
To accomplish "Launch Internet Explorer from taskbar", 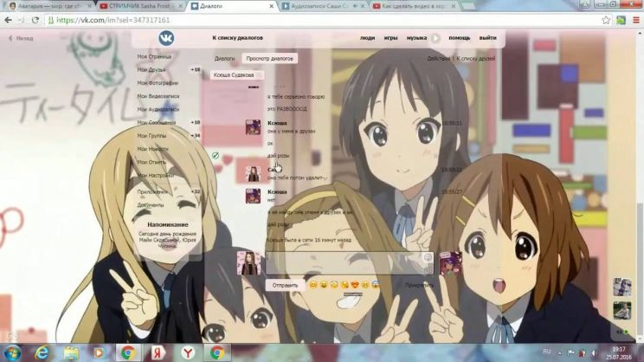I will pos(42,353).
